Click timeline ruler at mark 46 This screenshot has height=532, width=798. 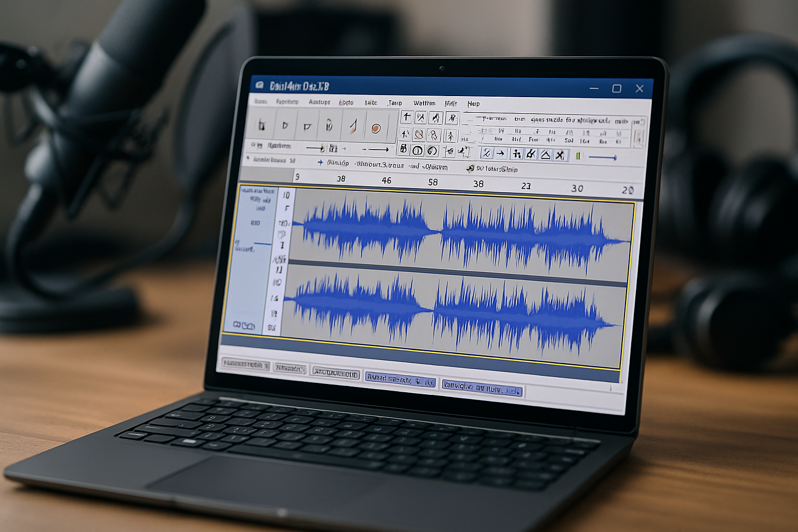pyautogui.click(x=387, y=180)
